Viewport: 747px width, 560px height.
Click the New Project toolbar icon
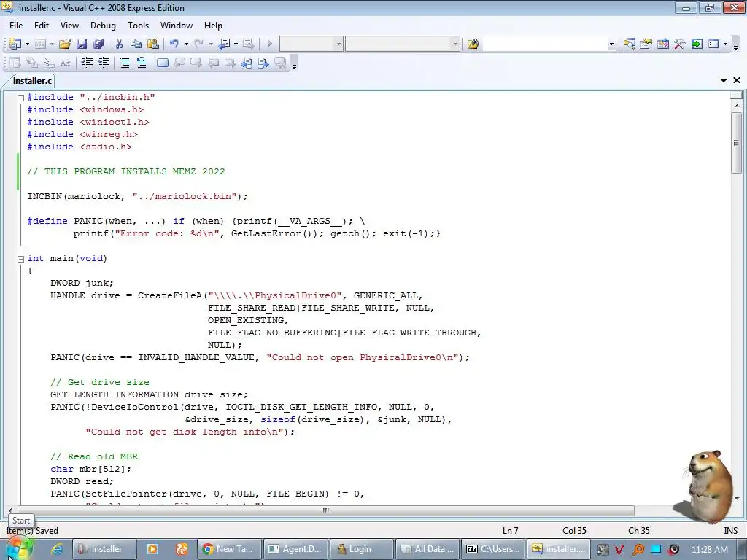click(x=15, y=44)
